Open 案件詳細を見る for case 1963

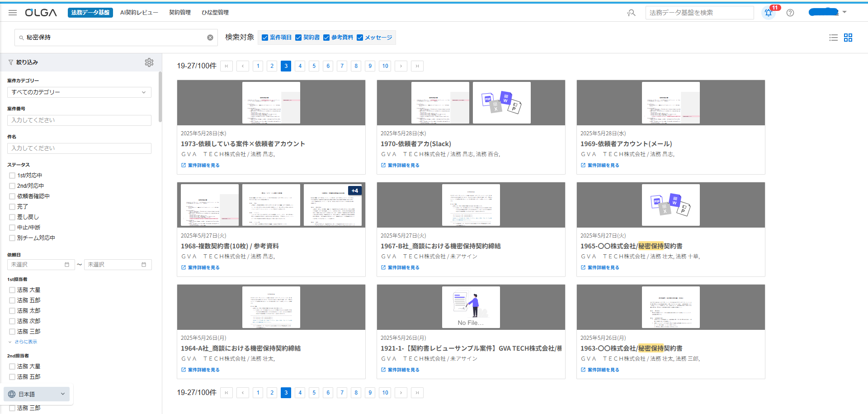tap(600, 370)
